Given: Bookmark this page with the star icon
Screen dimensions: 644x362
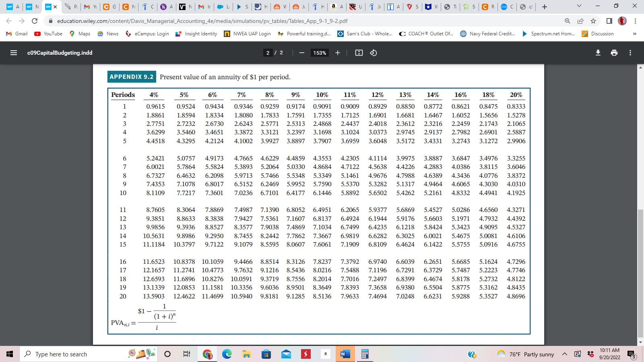Looking at the screenshot, I should pos(593,21).
